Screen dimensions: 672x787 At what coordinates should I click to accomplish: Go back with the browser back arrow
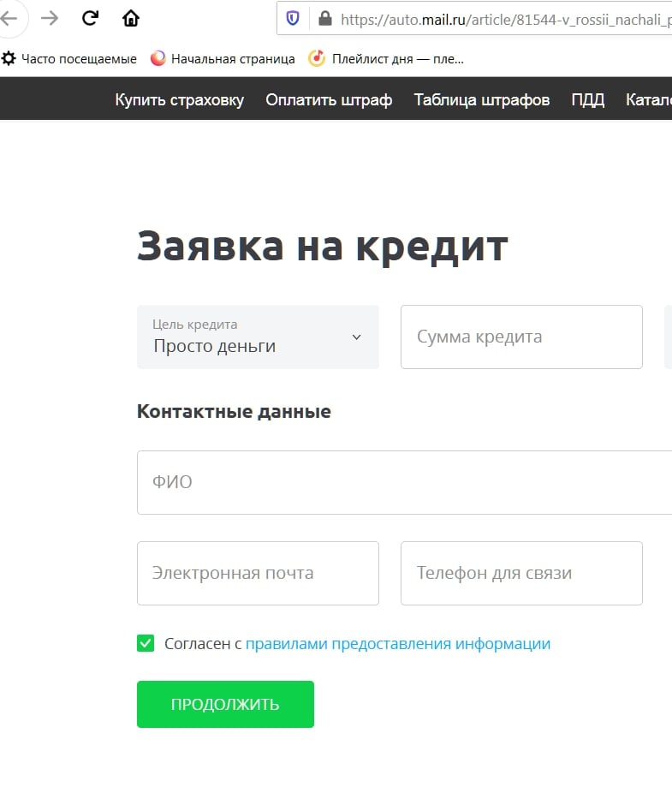click(x=9, y=19)
